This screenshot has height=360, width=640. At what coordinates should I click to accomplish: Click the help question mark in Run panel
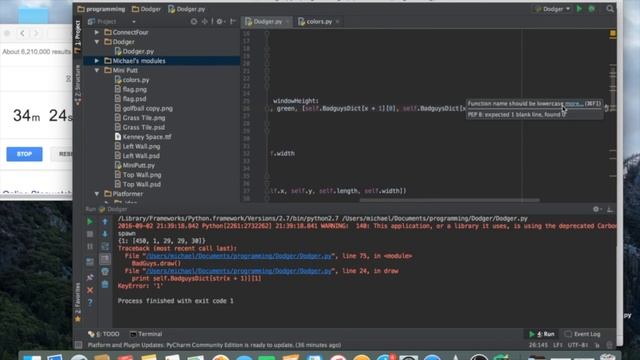90,302
